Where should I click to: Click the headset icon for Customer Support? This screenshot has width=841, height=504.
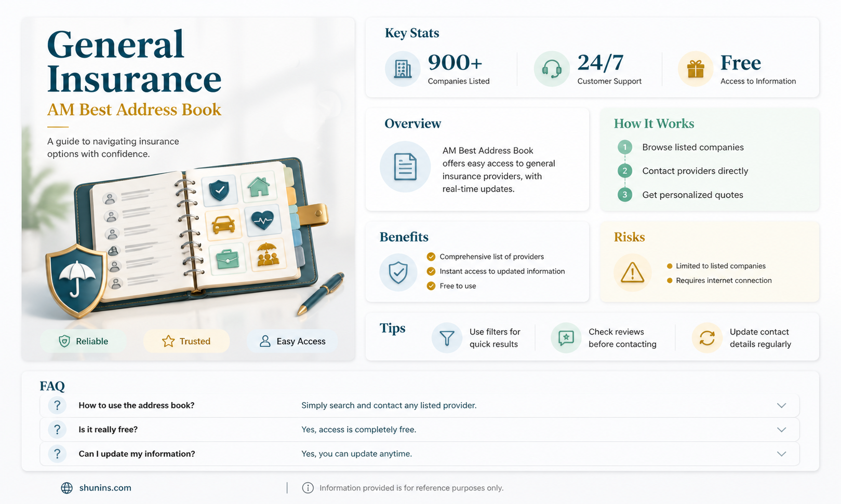(552, 69)
